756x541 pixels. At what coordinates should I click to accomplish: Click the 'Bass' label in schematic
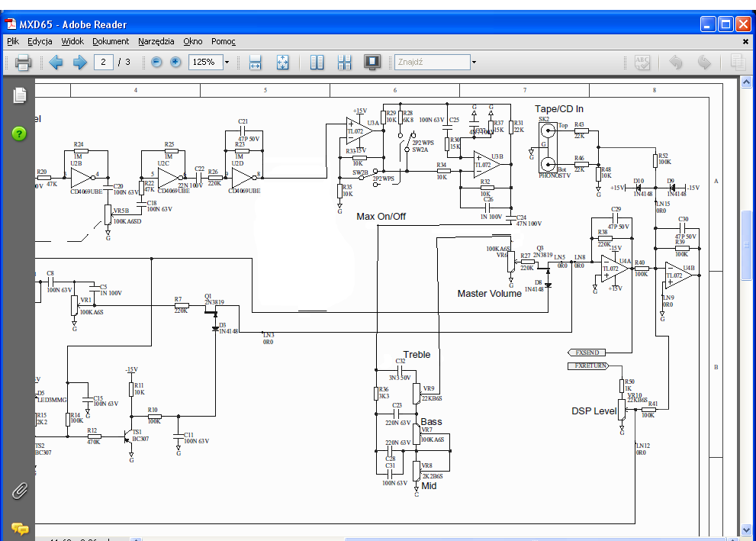click(x=431, y=421)
